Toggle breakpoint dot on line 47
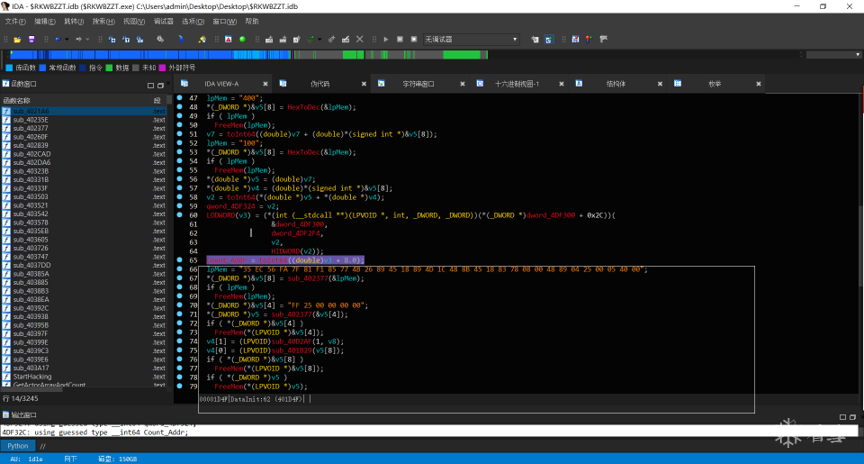Viewport: 864px width, 464px height. [180, 98]
